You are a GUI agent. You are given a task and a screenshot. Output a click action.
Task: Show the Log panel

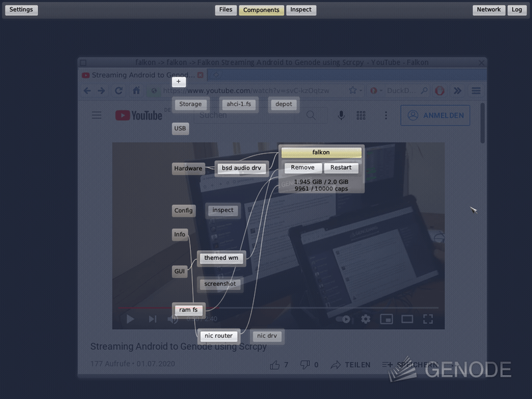pos(517,10)
